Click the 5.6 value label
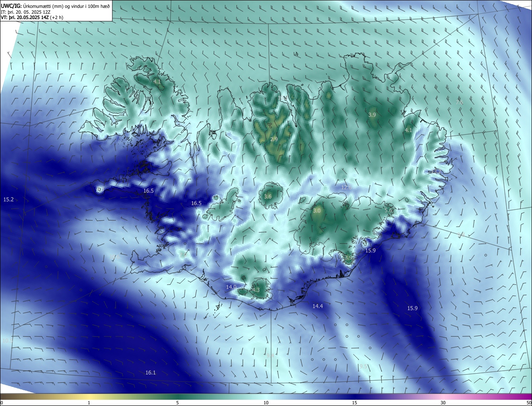 [x=389, y=211]
